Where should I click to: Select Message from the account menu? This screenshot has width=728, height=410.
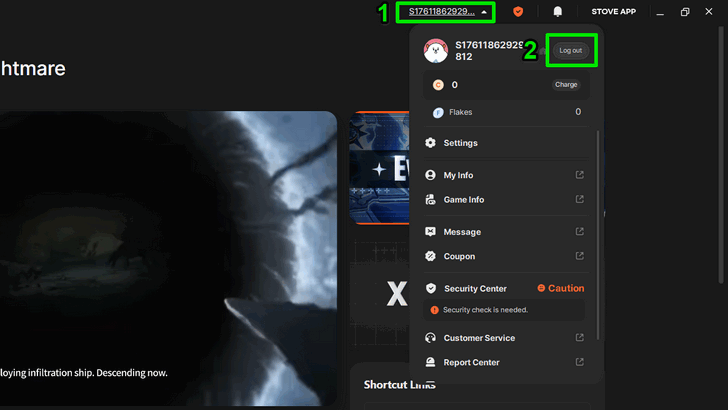[462, 232]
